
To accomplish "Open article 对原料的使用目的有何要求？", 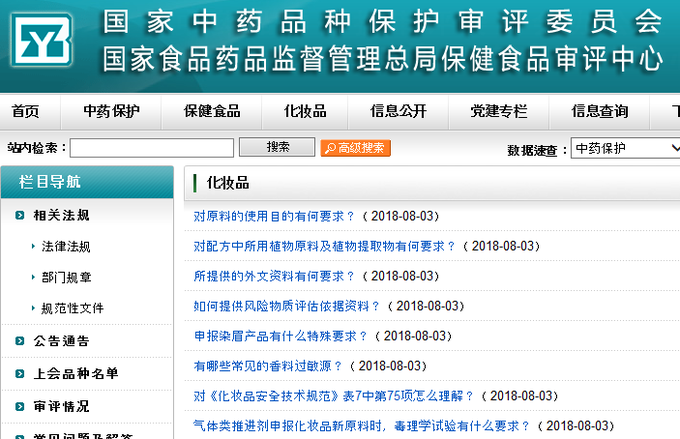I will (274, 216).
